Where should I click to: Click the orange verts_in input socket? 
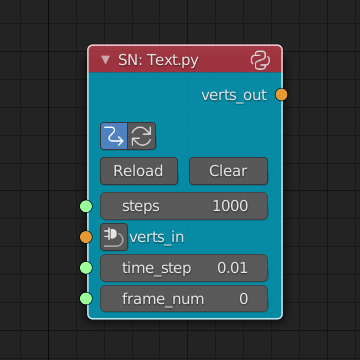(86, 237)
